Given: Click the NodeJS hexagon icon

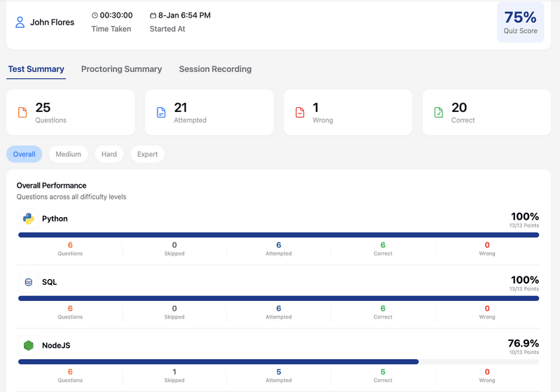Looking at the screenshot, I should [x=29, y=345].
